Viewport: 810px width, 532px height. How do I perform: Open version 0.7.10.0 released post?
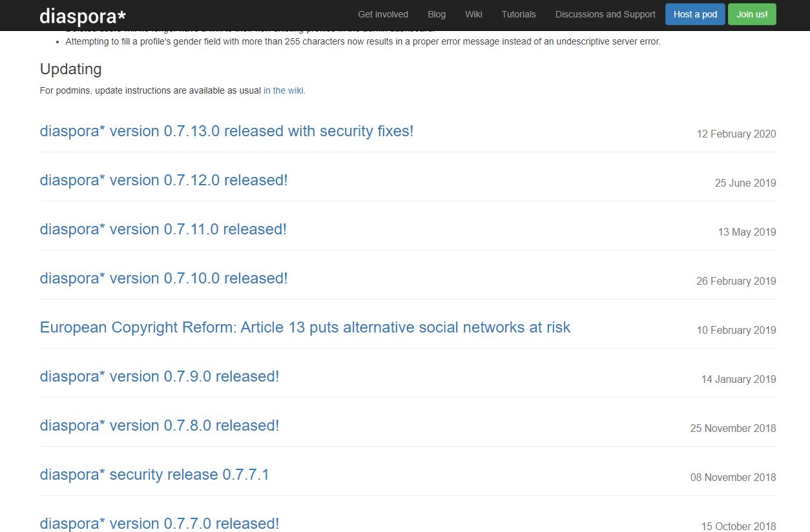[x=164, y=278]
